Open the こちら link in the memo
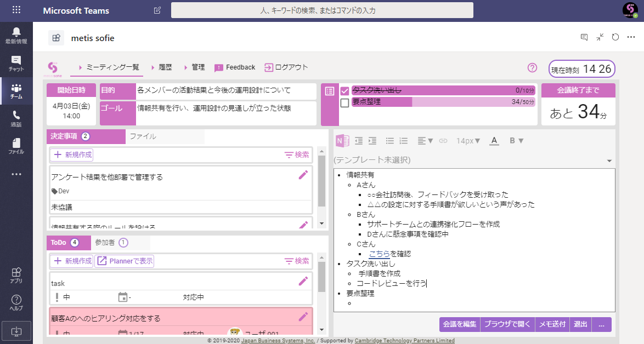This screenshot has height=344, width=644. 379,254
